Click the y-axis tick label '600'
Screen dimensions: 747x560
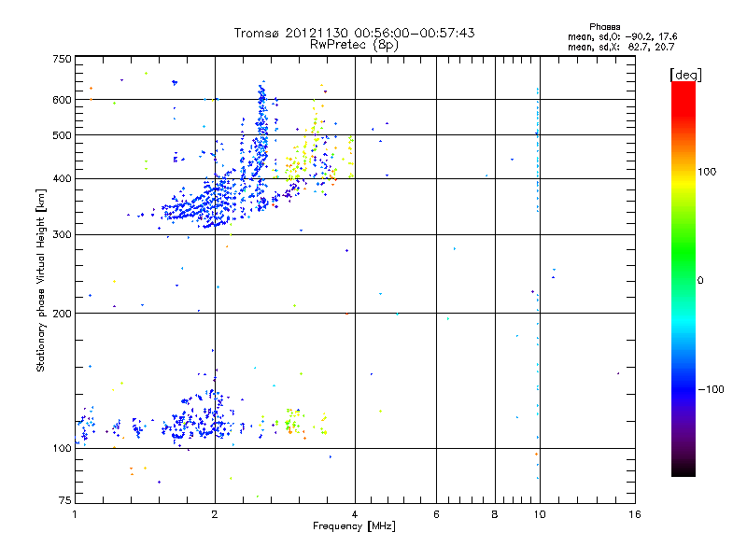(62, 100)
